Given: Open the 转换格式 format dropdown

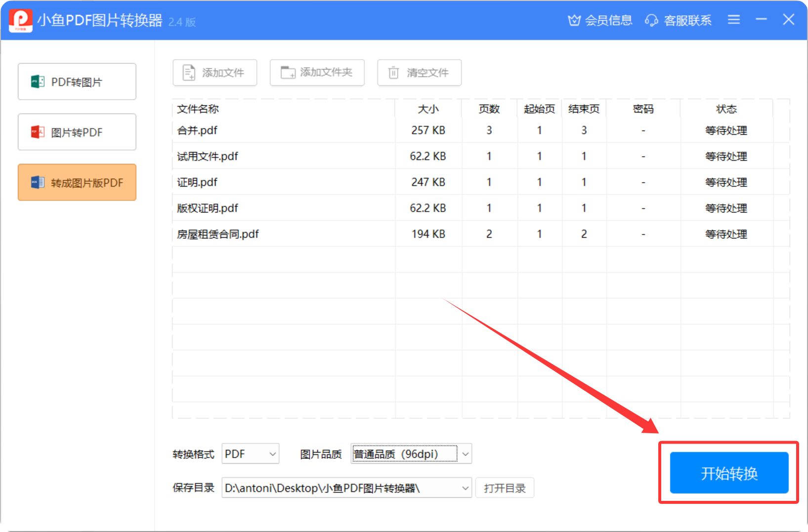Looking at the screenshot, I should click(x=250, y=453).
